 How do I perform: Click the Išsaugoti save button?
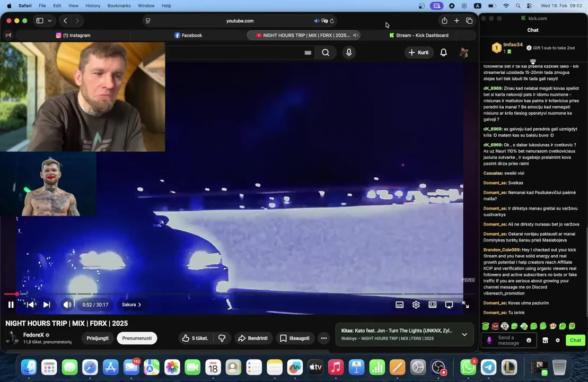click(295, 338)
